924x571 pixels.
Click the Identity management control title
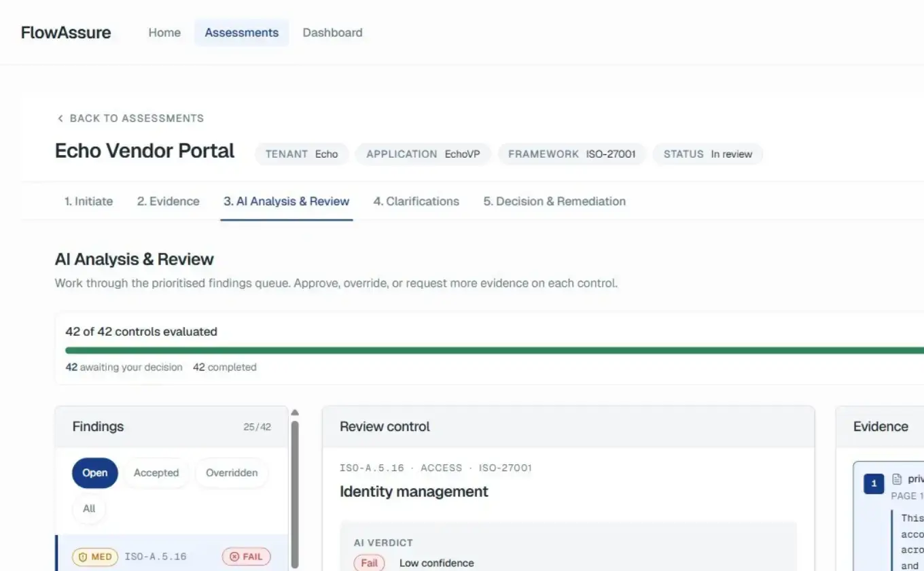(414, 491)
